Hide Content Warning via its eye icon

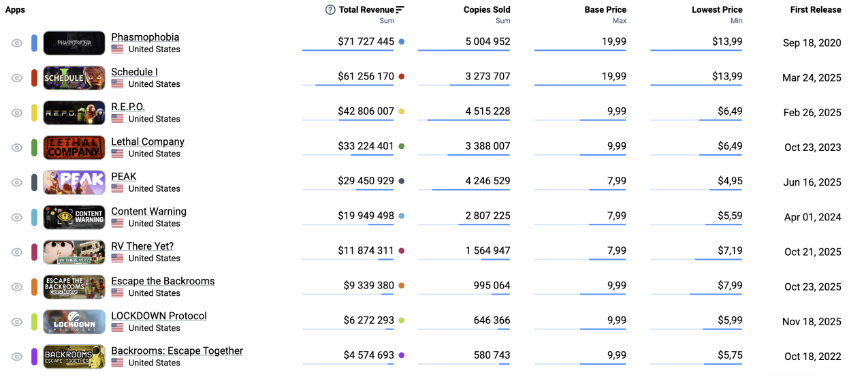coord(17,217)
